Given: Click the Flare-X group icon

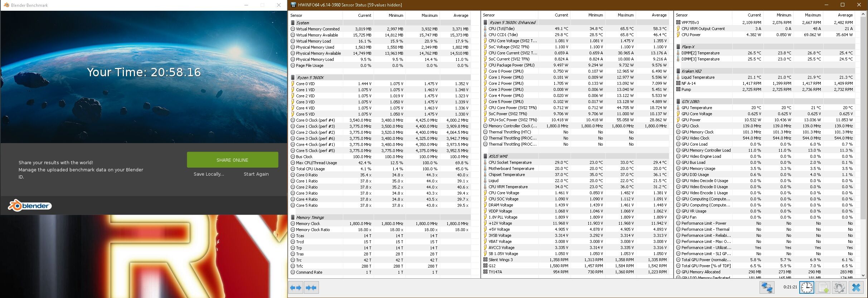Looking at the screenshot, I should point(678,47).
